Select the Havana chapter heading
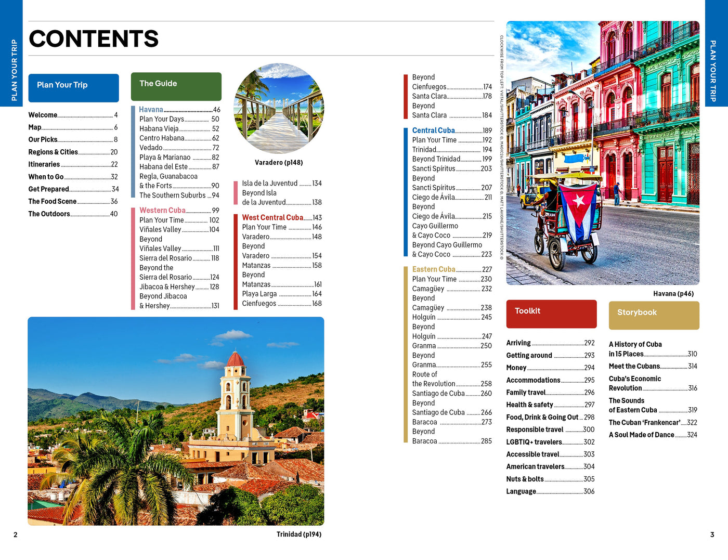This screenshot has width=728, height=560. click(x=151, y=110)
